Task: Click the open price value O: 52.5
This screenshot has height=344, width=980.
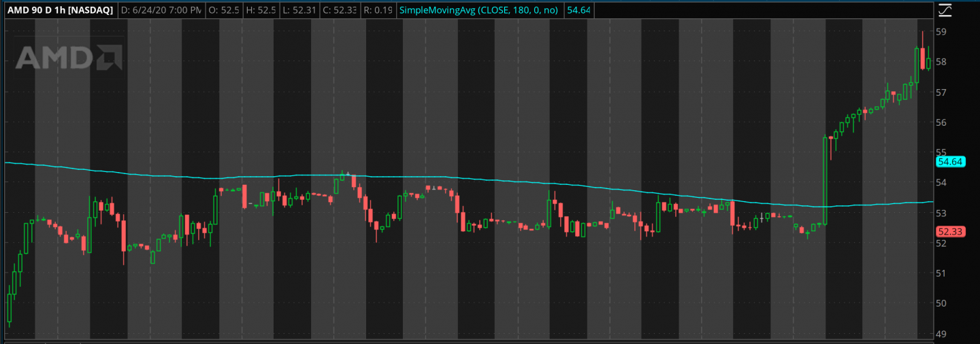Action: (223, 10)
